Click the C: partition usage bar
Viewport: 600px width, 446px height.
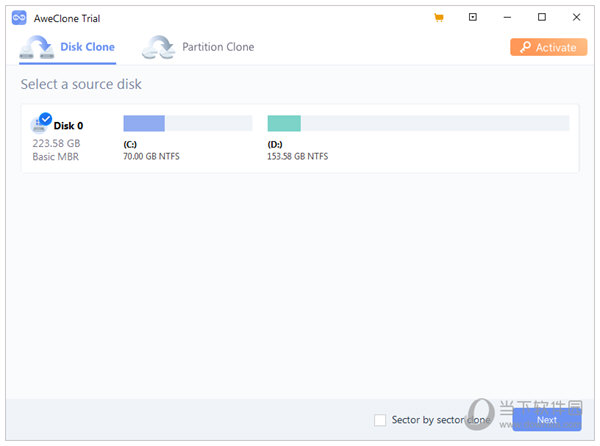click(x=188, y=123)
